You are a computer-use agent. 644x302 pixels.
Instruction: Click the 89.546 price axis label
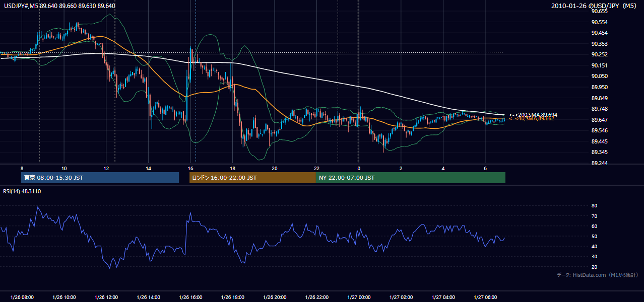(x=599, y=130)
